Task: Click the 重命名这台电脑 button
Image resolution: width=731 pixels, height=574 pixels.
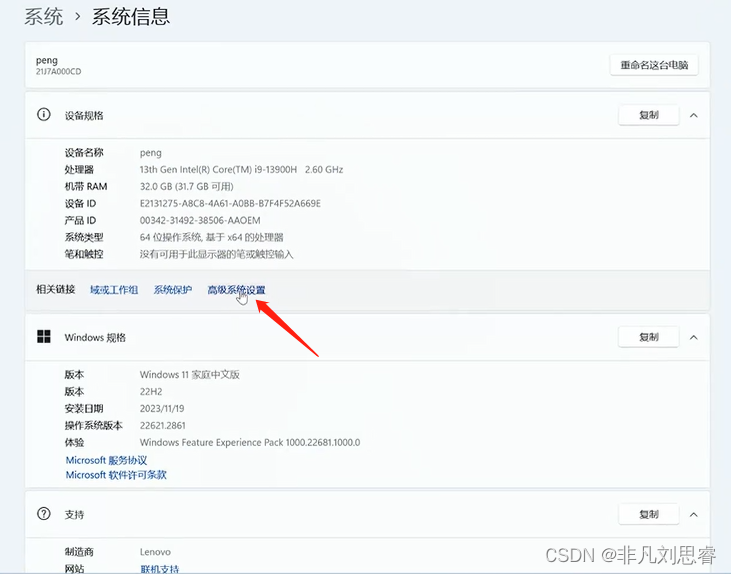Action: pyautogui.click(x=654, y=65)
